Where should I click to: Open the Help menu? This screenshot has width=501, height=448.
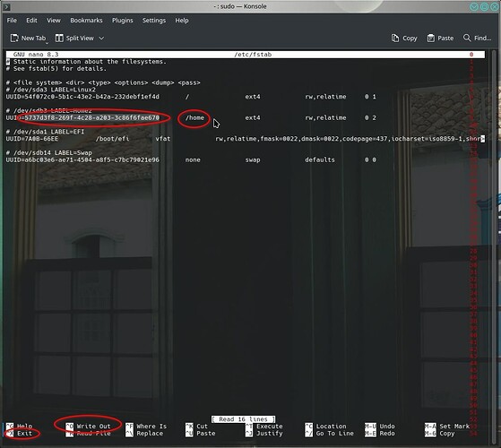pos(181,21)
